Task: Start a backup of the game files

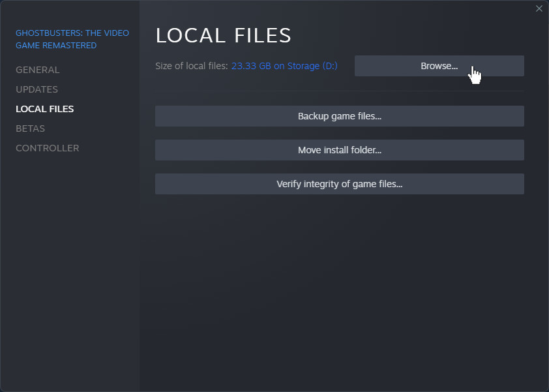Action: 339,116
